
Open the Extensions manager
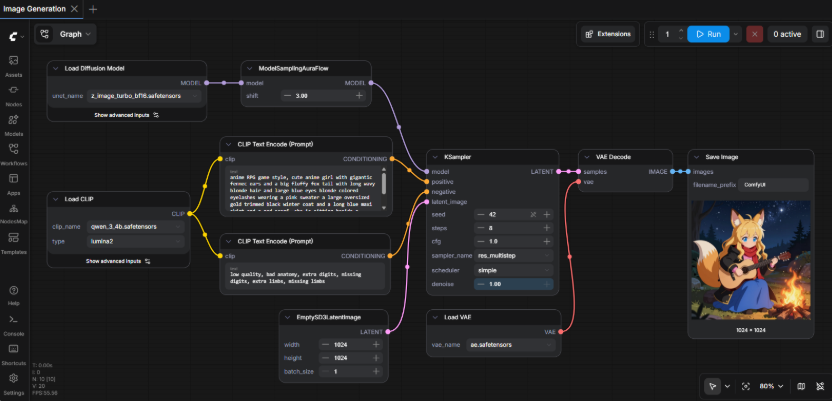point(608,34)
